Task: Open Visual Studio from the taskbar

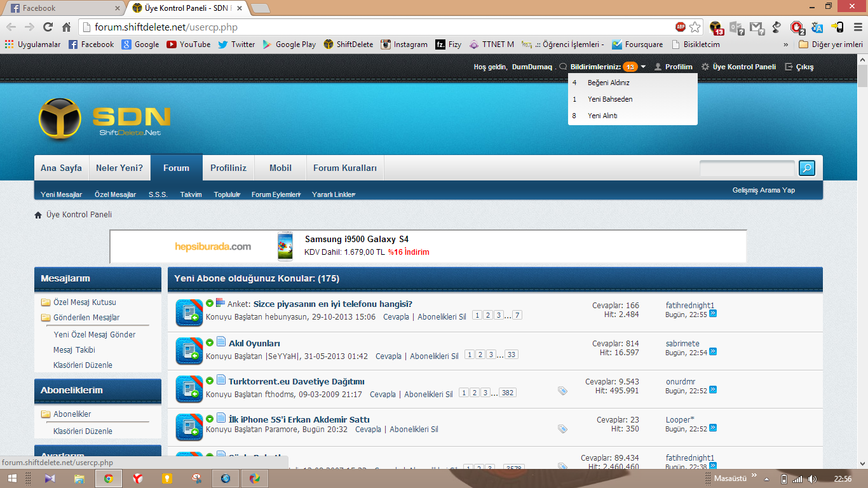Action: click(x=50, y=478)
